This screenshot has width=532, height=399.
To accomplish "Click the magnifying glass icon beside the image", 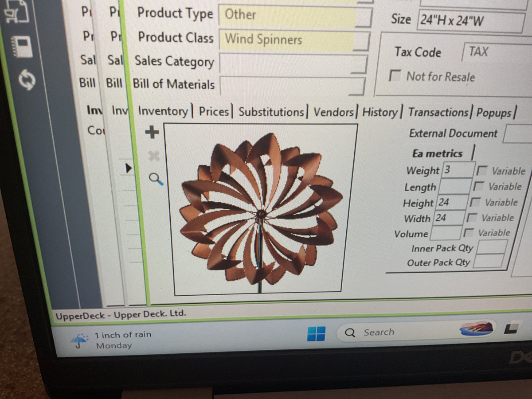I will [156, 179].
